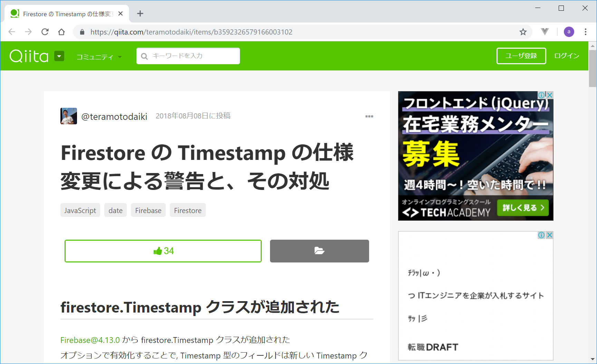
Task: Open a new browser tab
Action: [x=140, y=14]
